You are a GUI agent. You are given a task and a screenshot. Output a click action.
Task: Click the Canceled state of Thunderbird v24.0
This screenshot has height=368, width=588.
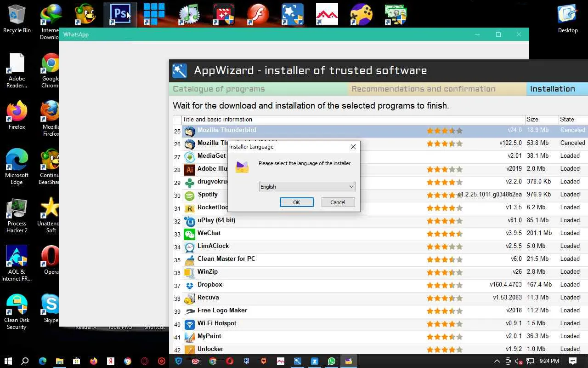[x=573, y=130]
